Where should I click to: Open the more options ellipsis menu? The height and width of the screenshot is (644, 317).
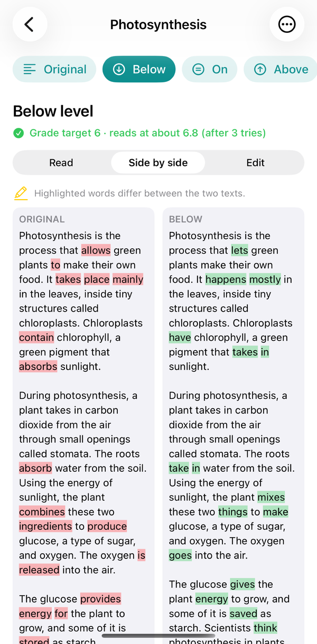tap(287, 24)
